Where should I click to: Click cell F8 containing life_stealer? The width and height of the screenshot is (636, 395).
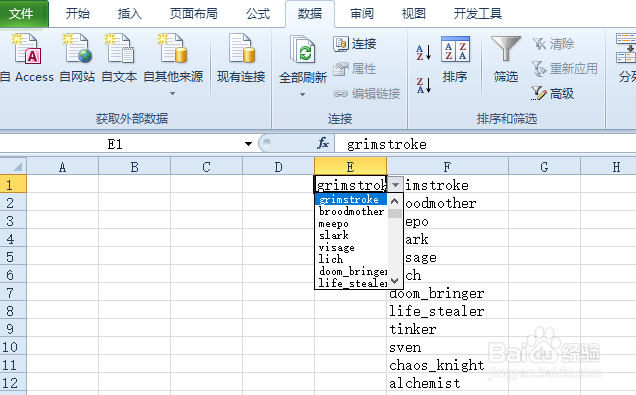(x=447, y=311)
